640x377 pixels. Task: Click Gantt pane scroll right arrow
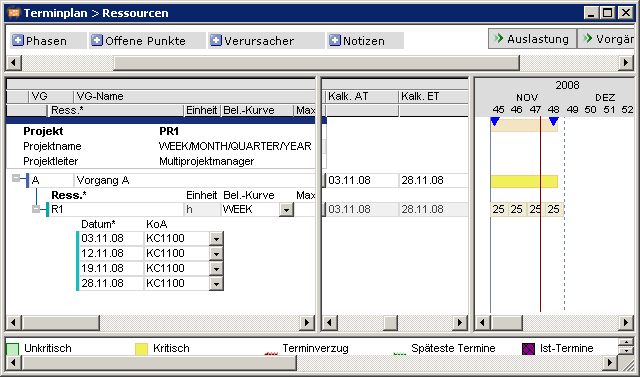tap(626, 323)
